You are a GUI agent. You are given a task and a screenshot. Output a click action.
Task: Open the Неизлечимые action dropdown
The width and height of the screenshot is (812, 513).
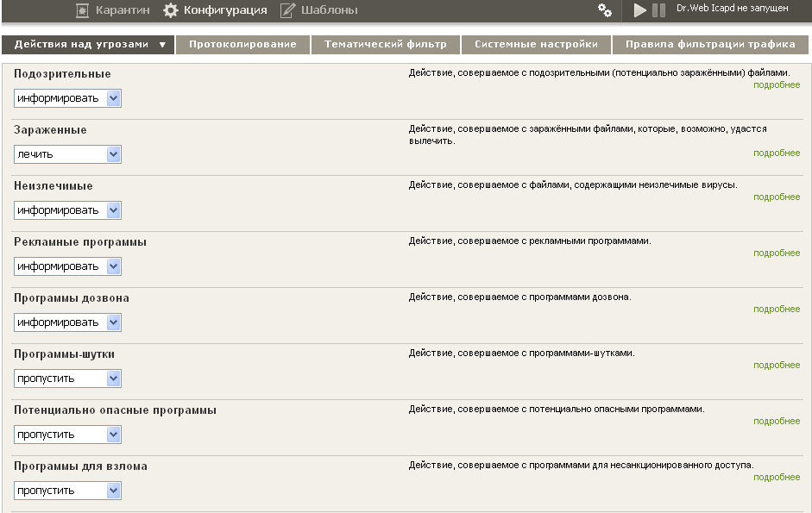click(x=68, y=210)
